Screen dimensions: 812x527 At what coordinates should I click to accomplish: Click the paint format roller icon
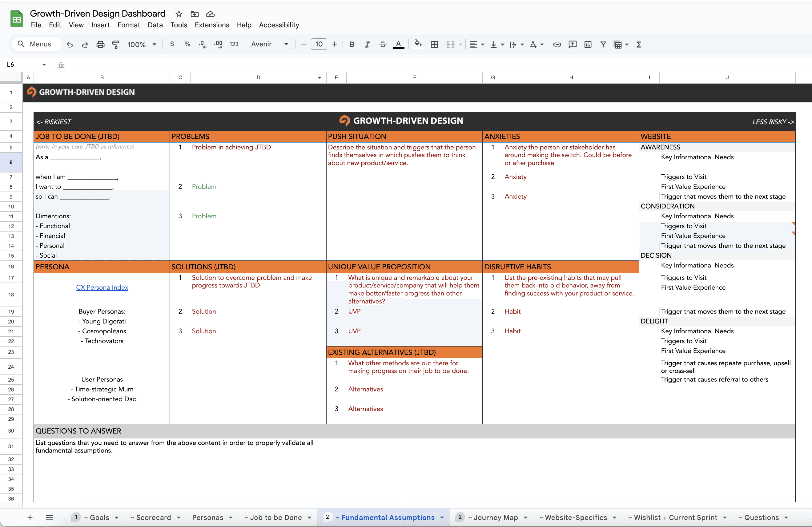coord(115,44)
